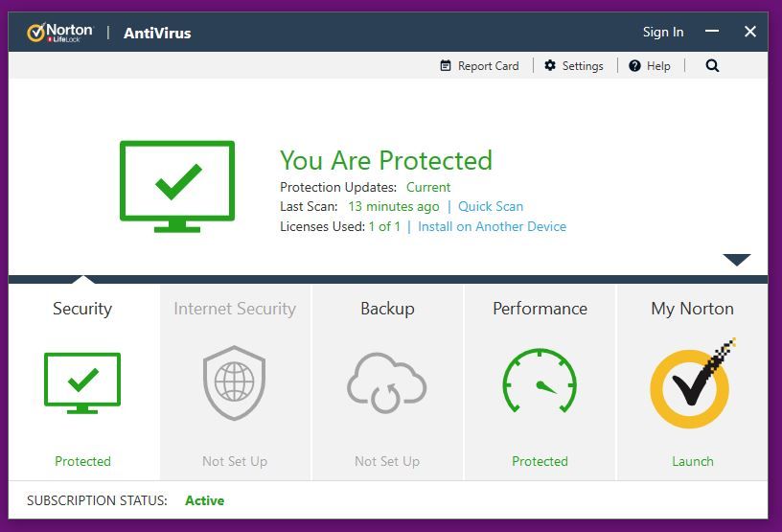
Task: Expand the panel with the down arrow
Action: (736, 260)
